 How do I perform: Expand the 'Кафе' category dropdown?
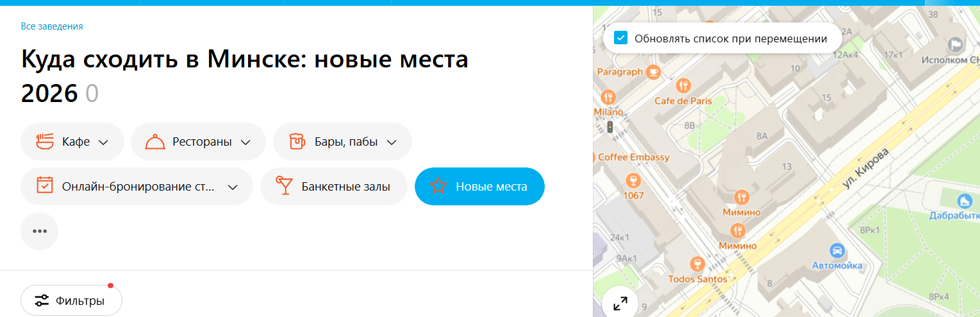coord(72,142)
